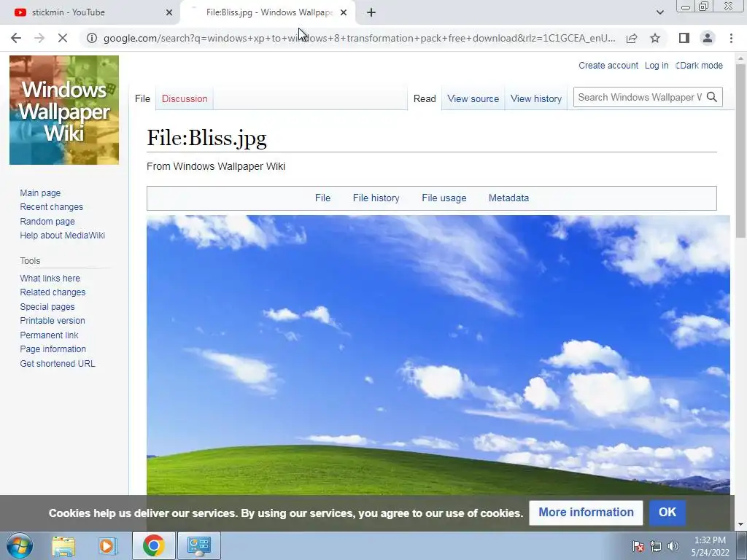Close the File:Bliss.jpg tab
The height and width of the screenshot is (560, 747).
pyautogui.click(x=344, y=12)
